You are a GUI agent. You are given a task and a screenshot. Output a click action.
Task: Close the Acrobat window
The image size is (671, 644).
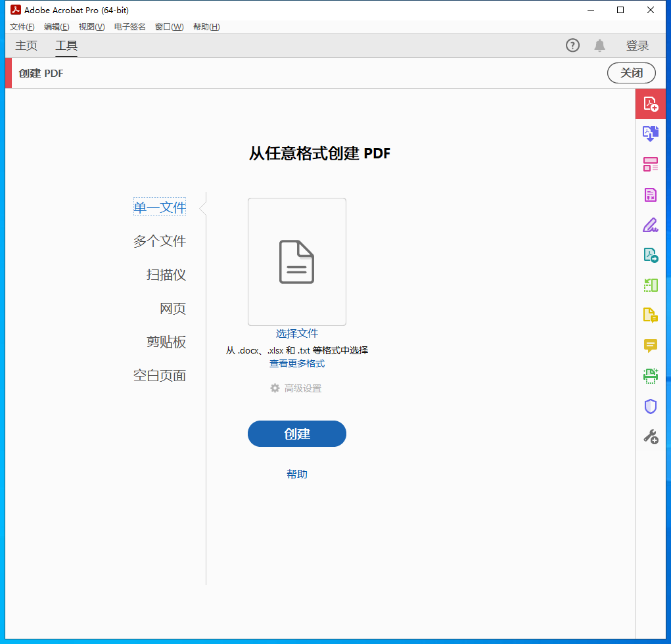click(x=651, y=10)
